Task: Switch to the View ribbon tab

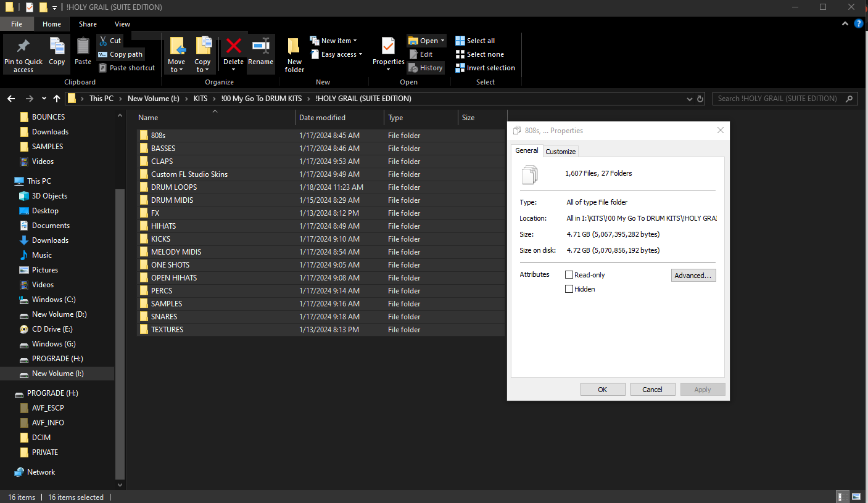Action: (122, 24)
